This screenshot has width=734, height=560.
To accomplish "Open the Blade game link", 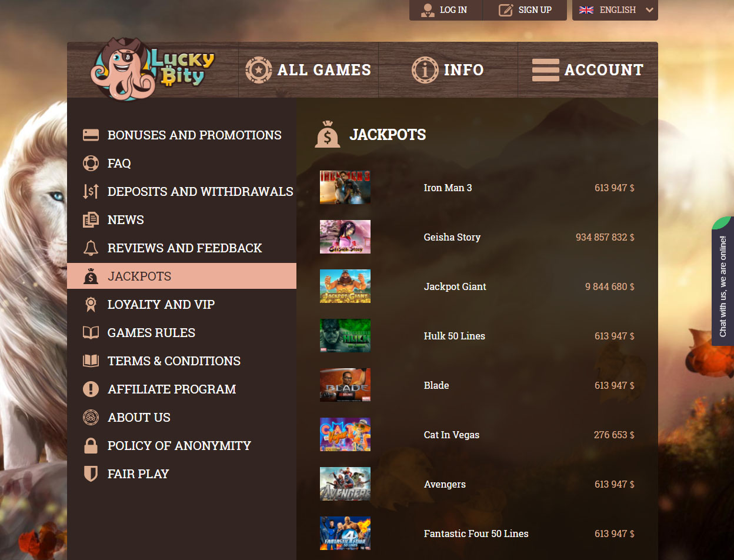I will click(436, 385).
